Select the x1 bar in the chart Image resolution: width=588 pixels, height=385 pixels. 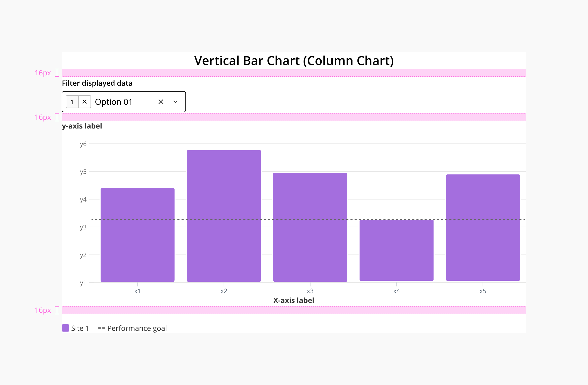tap(137, 235)
